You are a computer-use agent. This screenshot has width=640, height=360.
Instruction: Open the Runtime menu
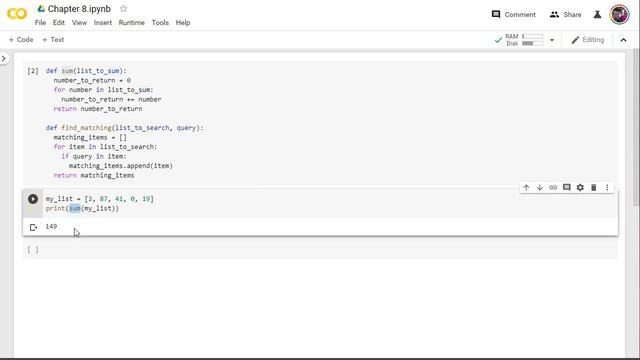coord(131,23)
